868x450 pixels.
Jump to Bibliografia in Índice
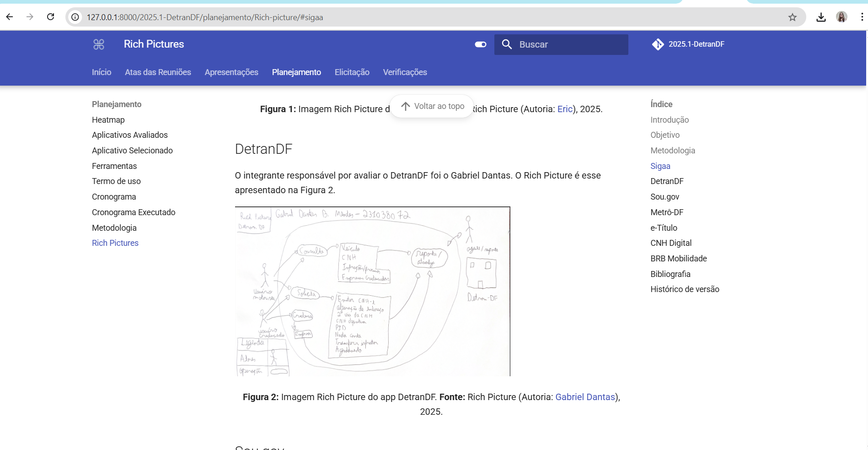coord(670,274)
